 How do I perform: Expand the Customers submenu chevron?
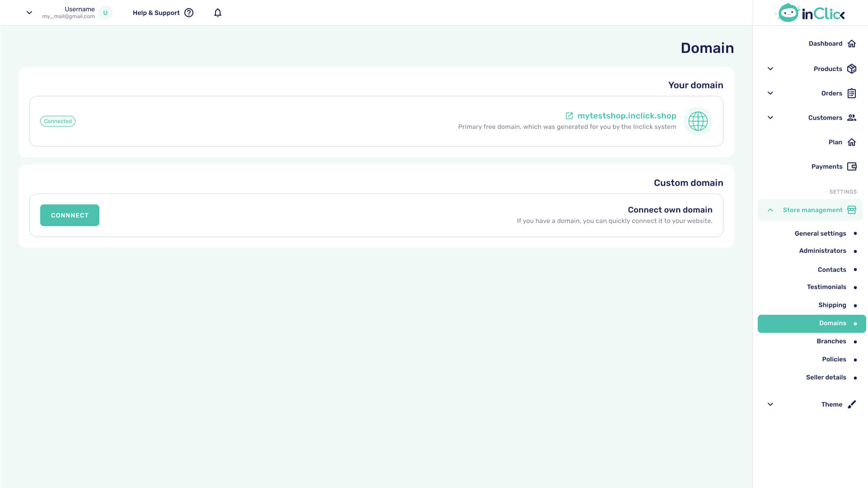pyautogui.click(x=770, y=118)
